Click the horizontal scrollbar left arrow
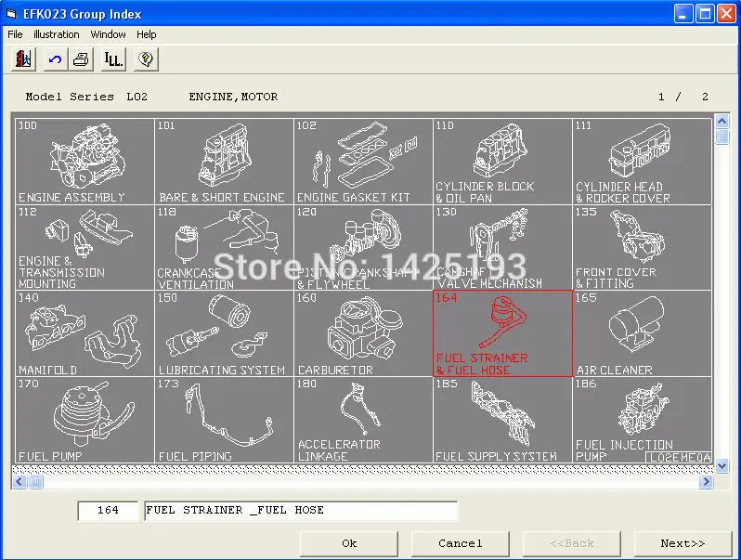 (19, 482)
